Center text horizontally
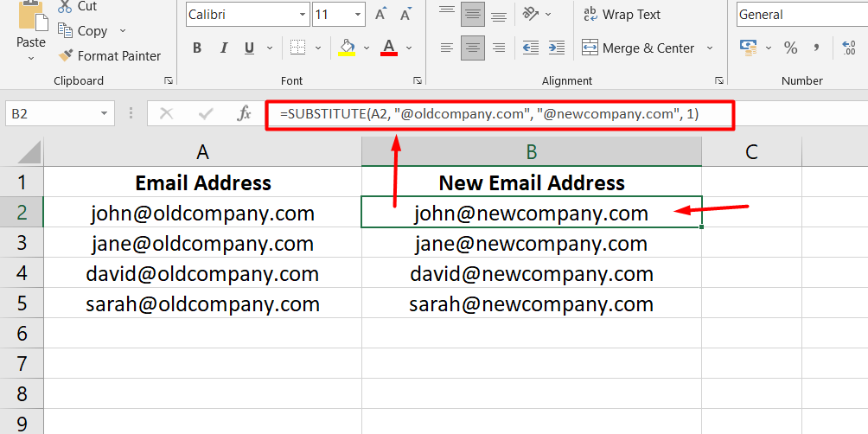Screen dimensions: 868x434 [x=473, y=48]
